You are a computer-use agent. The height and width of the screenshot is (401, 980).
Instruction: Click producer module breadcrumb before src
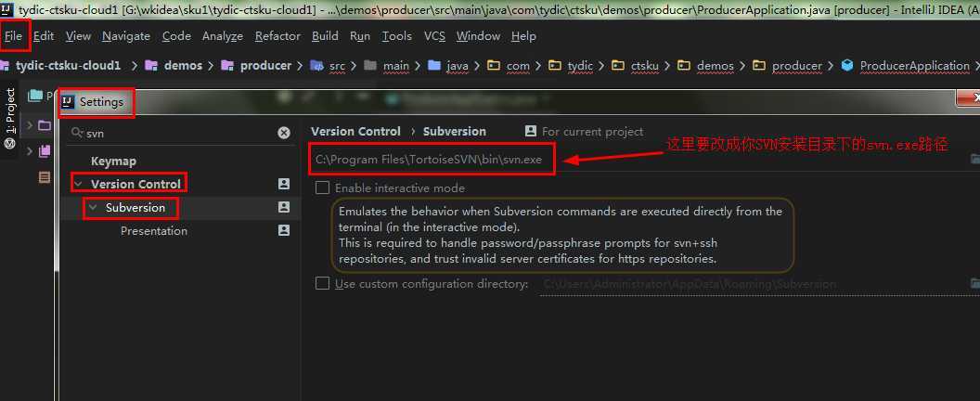point(265,66)
